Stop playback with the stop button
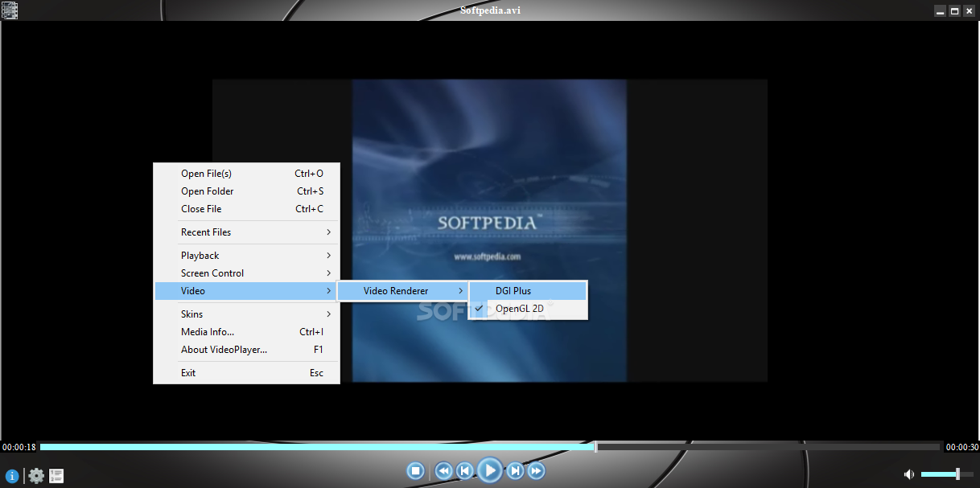The height and width of the screenshot is (488, 980). [x=416, y=471]
